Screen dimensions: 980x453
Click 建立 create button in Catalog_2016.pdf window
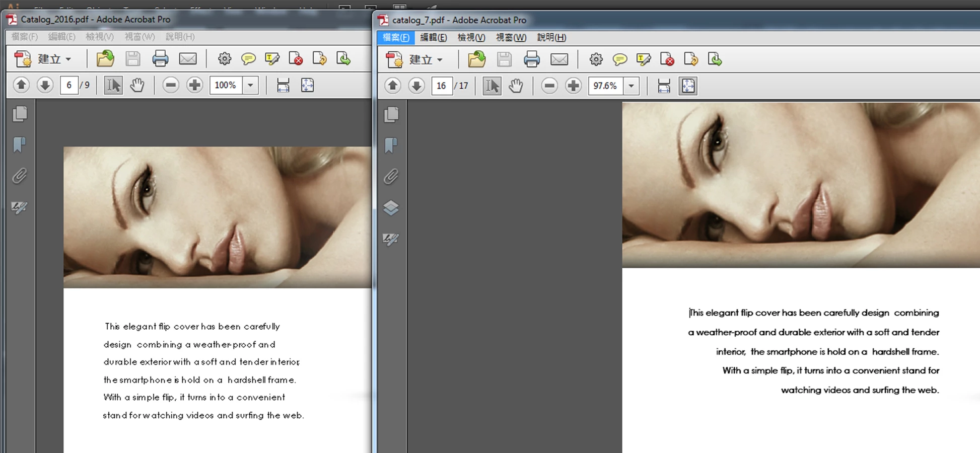point(43,59)
